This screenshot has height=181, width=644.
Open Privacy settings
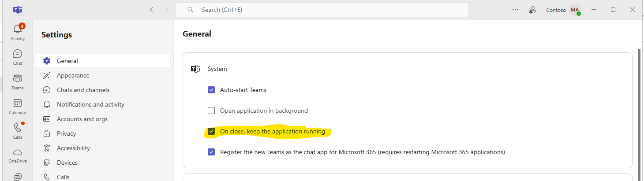103,133
